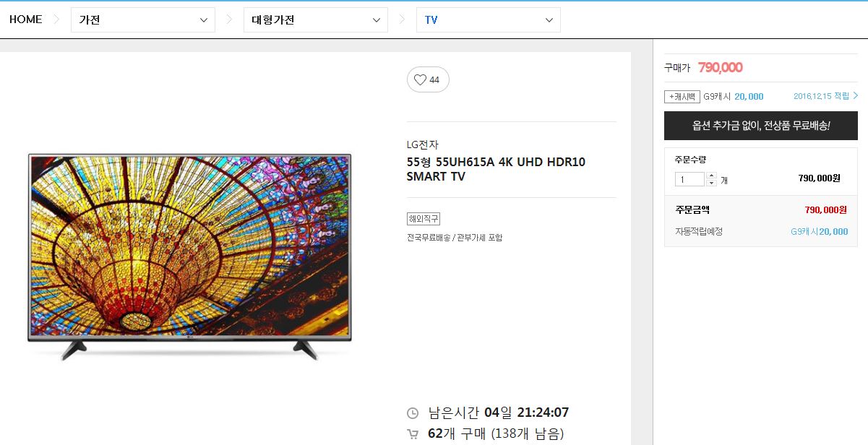Click the breadcrumb chevron after HOME
The height and width of the screenshot is (445, 868).
click(x=56, y=20)
